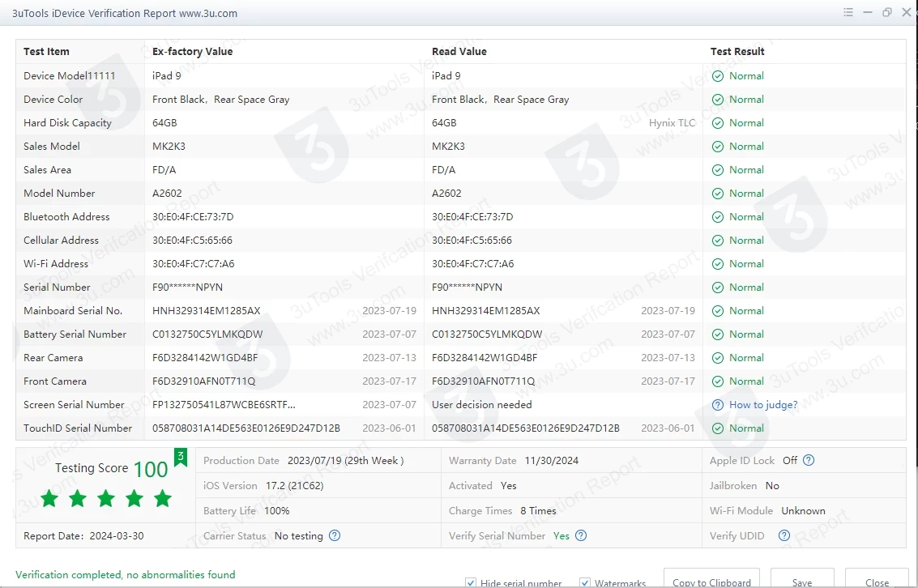Click the Normal check icon for Device Color
The image size is (918, 588).
(x=717, y=100)
